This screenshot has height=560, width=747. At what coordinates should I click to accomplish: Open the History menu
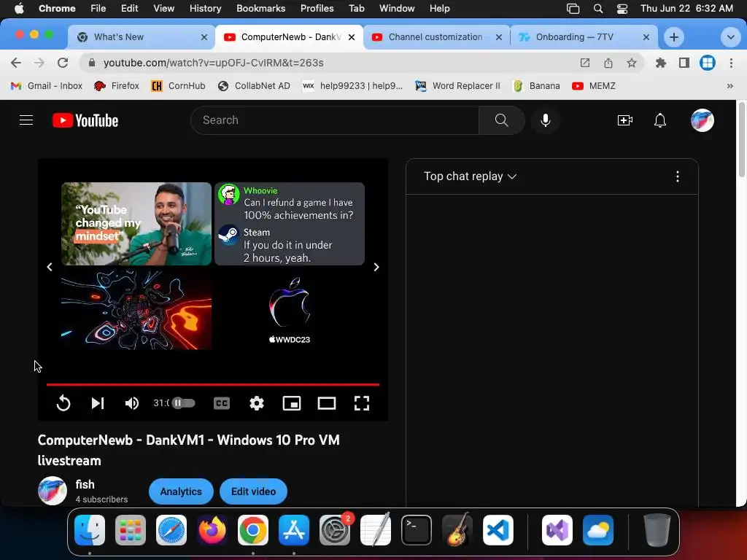coord(205,8)
